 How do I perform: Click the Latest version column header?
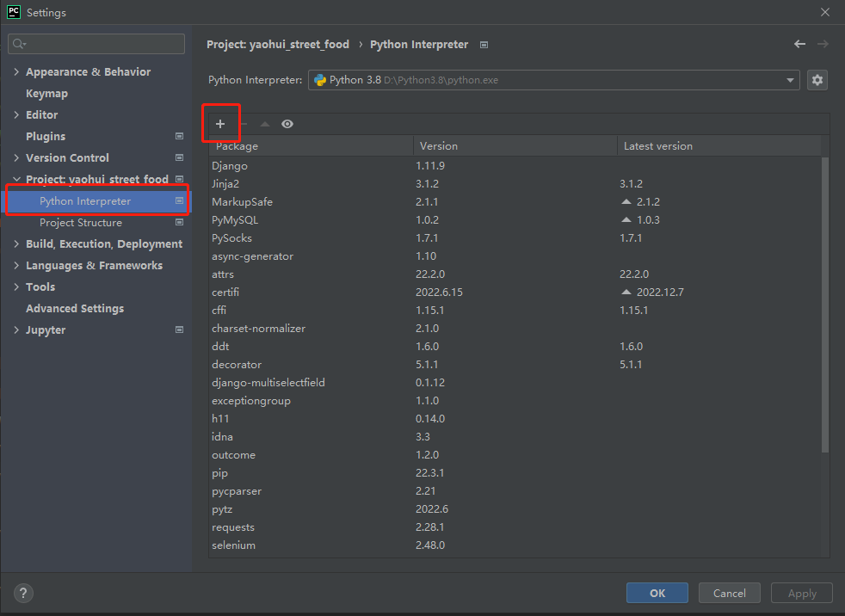pyautogui.click(x=719, y=146)
